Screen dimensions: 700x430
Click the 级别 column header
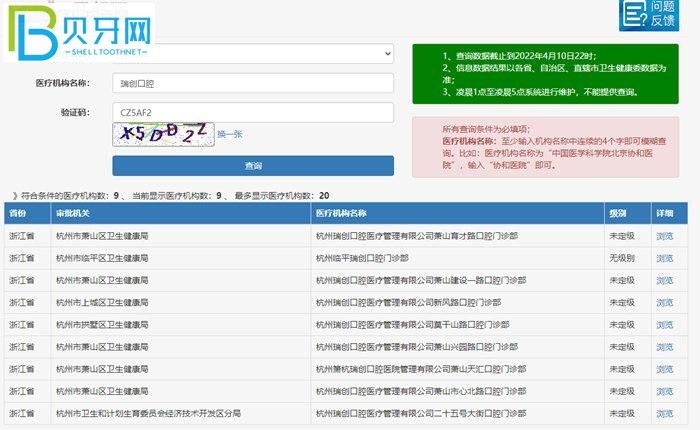[619, 214]
